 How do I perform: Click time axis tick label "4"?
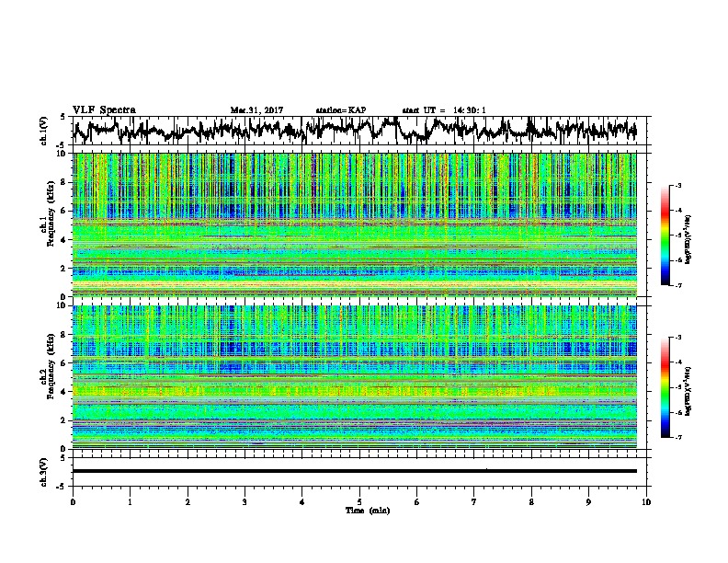coord(302,502)
